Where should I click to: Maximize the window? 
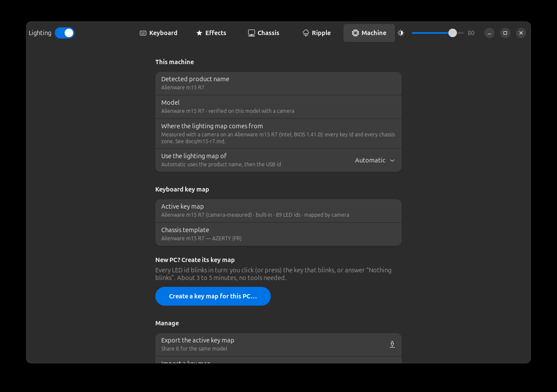(x=505, y=33)
